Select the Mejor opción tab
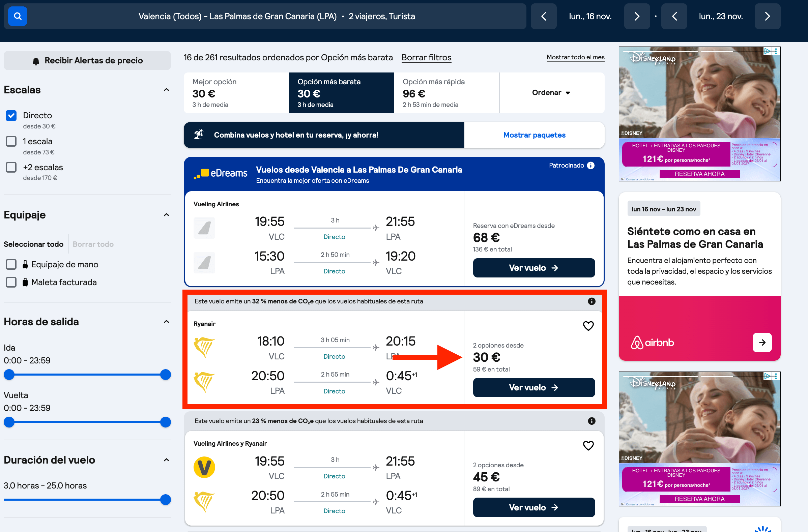The image size is (808, 532). (x=236, y=93)
